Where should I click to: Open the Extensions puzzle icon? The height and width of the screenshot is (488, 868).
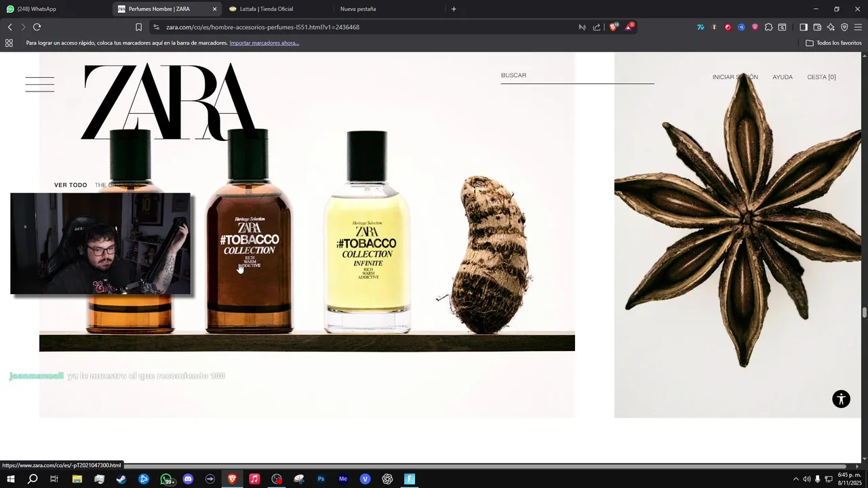click(x=768, y=27)
